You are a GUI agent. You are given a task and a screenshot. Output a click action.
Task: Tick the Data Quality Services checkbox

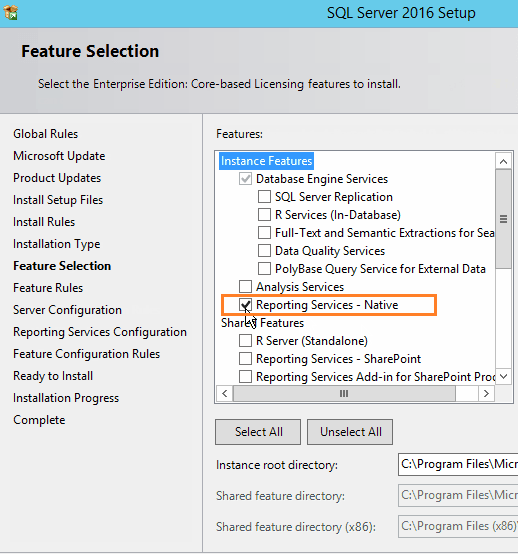[x=264, y=251]
